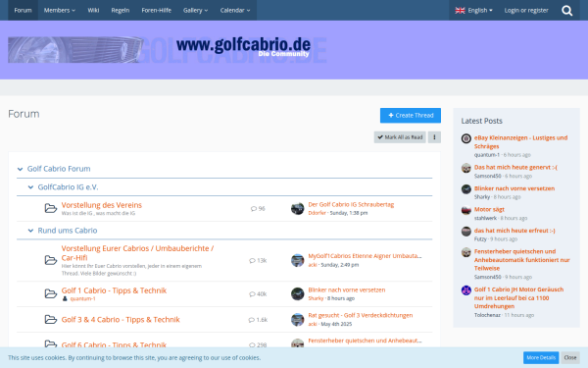Viewport: 588px width, 368px height.
Task: Open folder icon for Golf 3 & 4 Cabrio
Action: 51,319
